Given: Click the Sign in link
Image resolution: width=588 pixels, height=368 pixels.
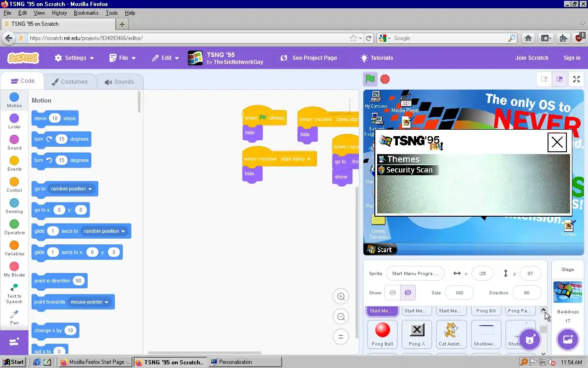Looking at the screenshot, I should coord(571,58).
